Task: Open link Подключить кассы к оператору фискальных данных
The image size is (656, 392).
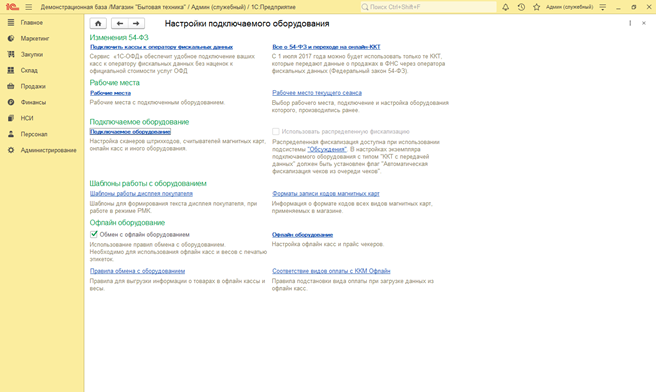Action: tap(161, 47)
